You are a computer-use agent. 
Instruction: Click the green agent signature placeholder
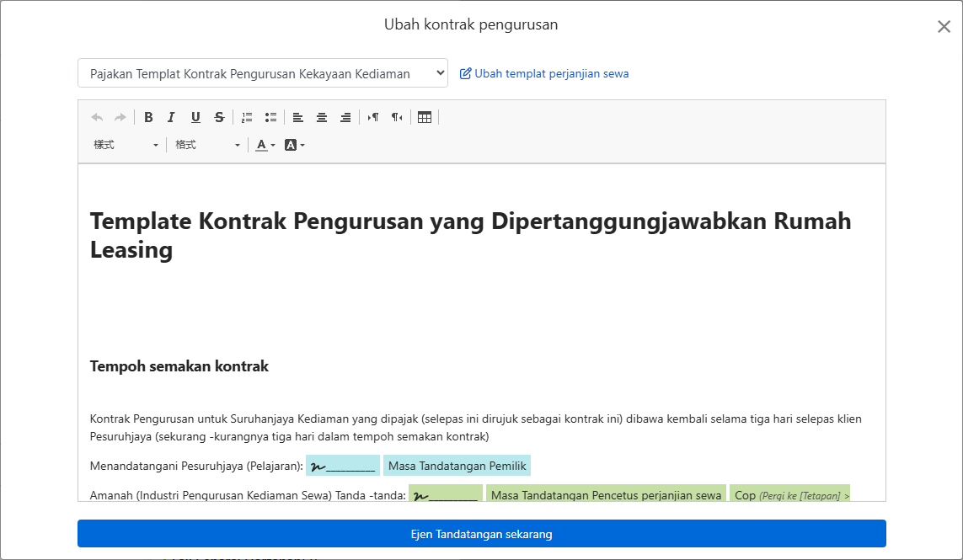pyautogui.click(x=446, y=494)
